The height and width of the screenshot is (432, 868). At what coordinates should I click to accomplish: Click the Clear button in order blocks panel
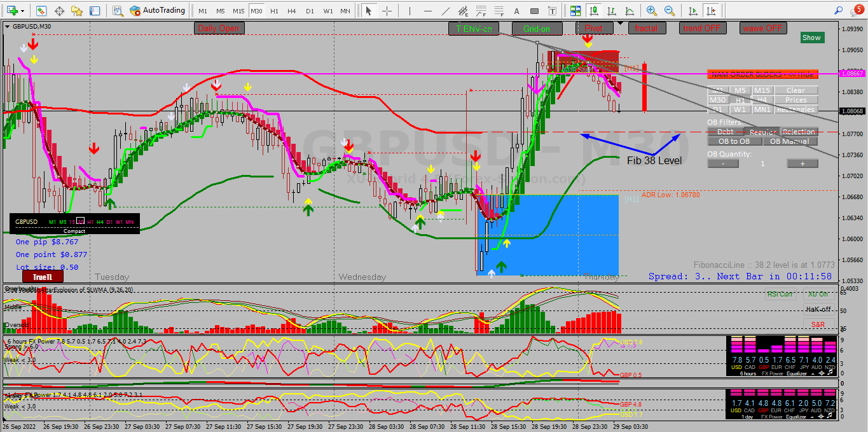coord(796,90)
